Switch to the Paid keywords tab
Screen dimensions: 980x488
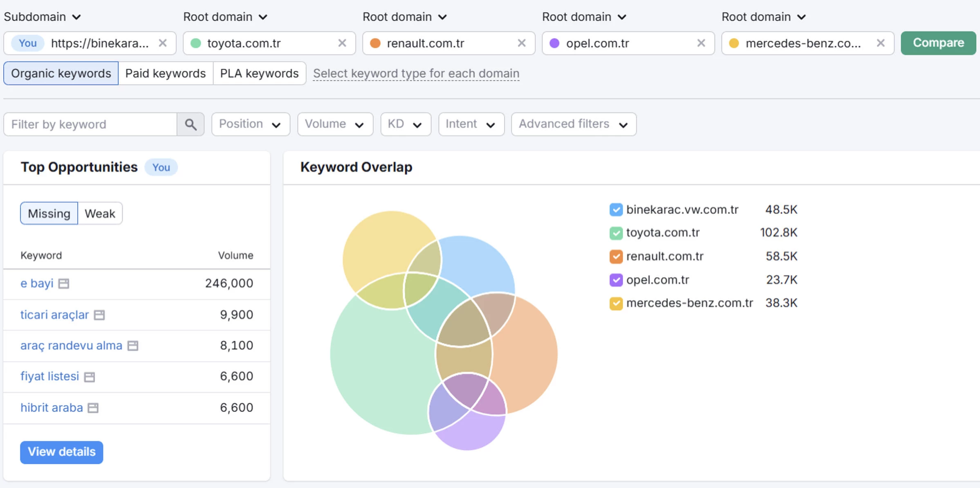166,74
